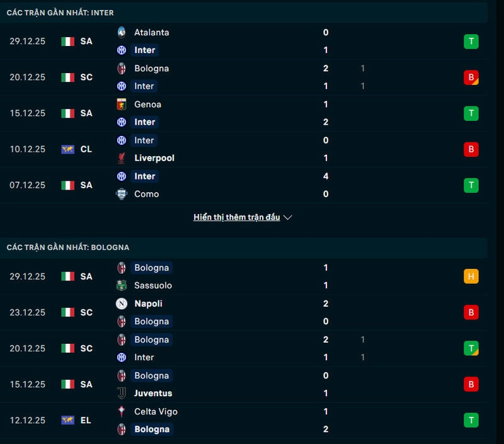Toggle the green T result badge for Atalanta match
Image resolution: width=504 pixels, height=444 pixels.
pos(470,41)
